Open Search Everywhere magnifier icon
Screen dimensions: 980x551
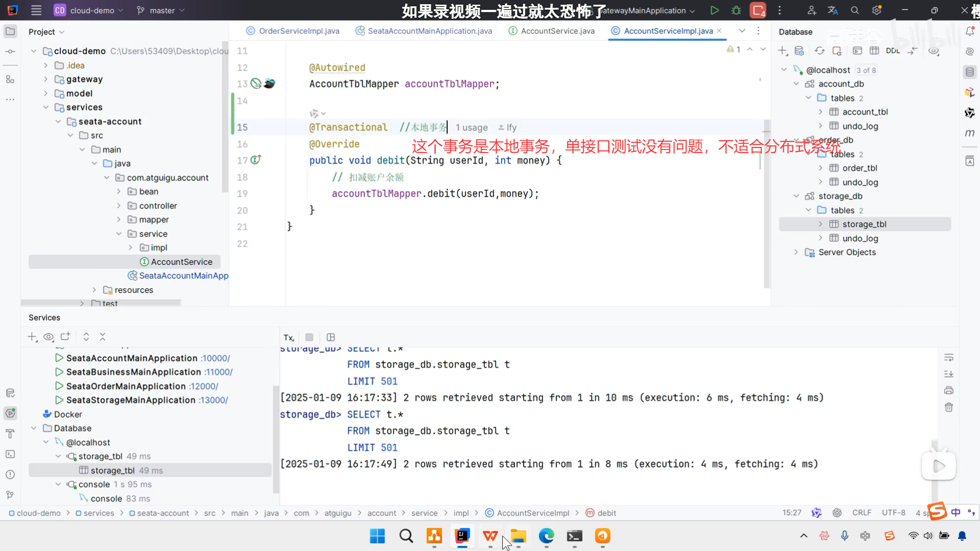coord(855,10)
